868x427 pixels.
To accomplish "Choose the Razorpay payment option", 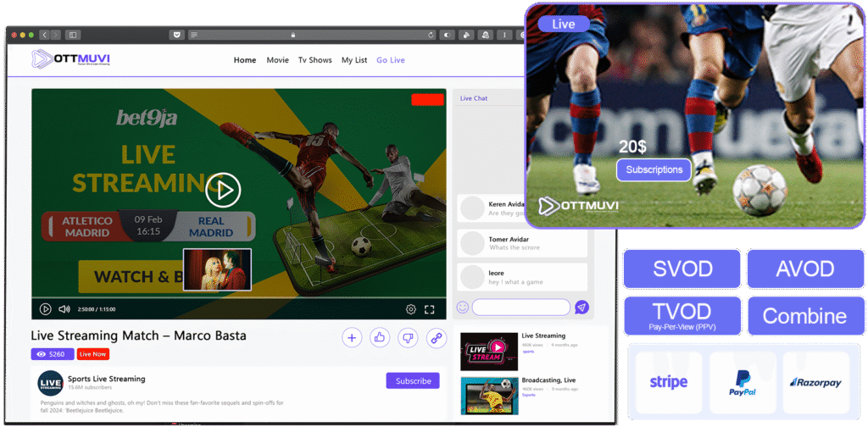I will (x=816, y=383).
